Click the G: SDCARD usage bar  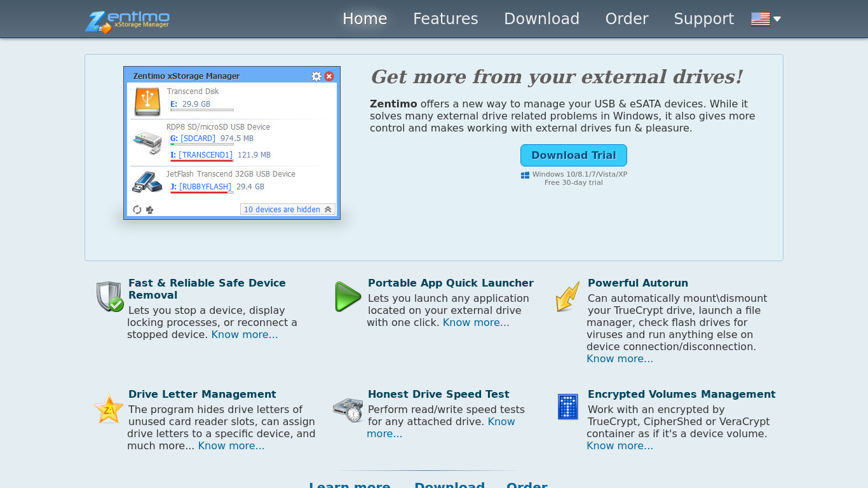click(202, 145)
